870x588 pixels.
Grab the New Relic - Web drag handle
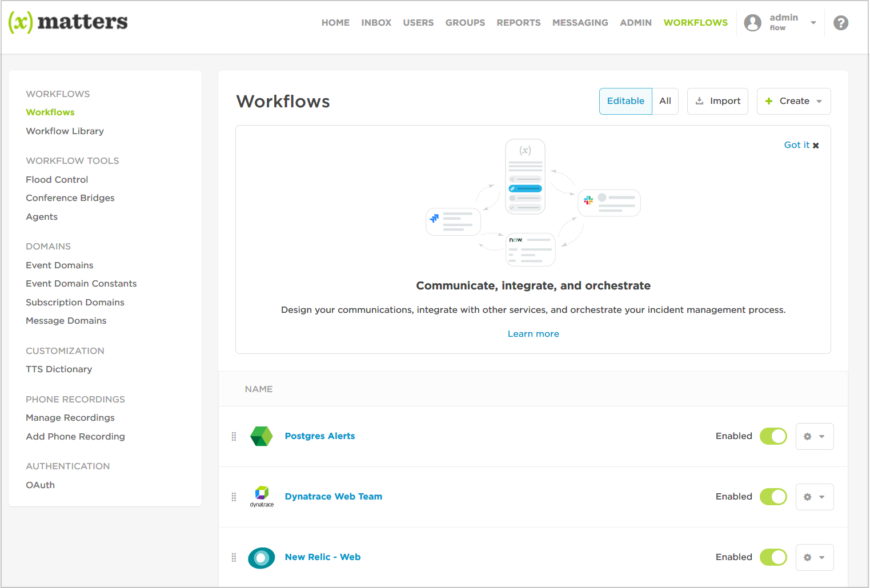tap(234, 558)
